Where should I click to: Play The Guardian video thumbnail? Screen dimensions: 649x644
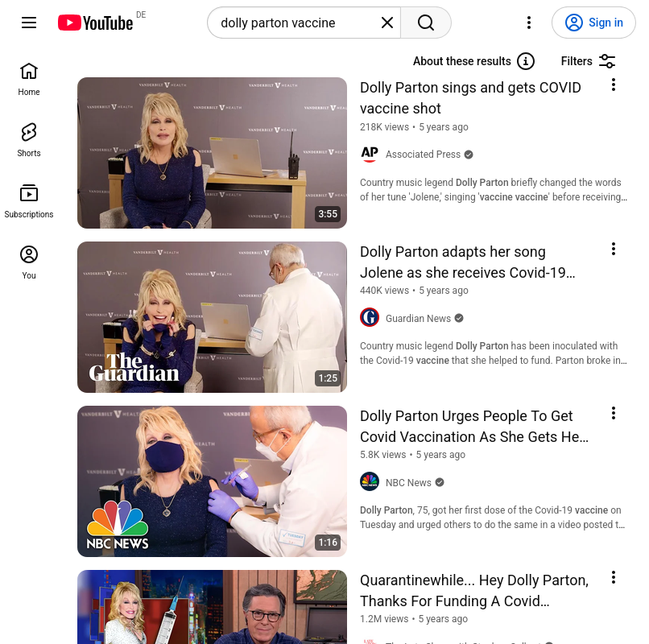(212, 317)
